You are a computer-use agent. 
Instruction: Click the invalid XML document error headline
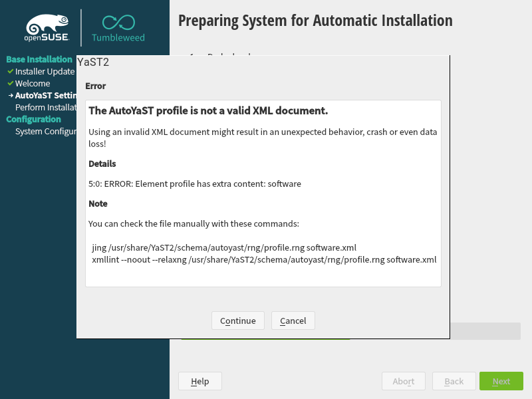(208, 110)
